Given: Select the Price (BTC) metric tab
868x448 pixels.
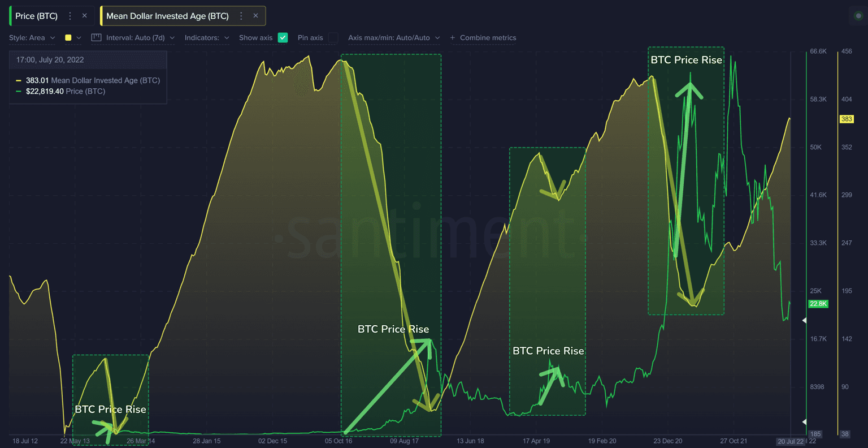Looking at the screenshot, I should coord(36,16).
